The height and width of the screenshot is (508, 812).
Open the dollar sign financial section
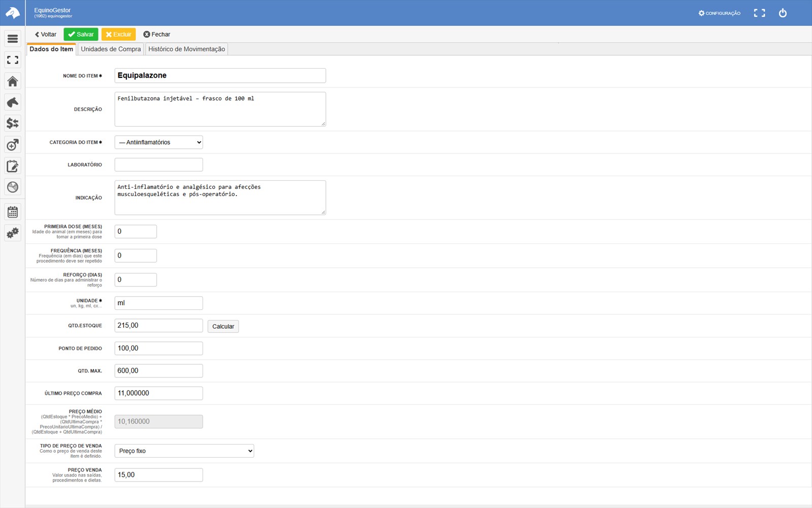[x=13, y=123]
